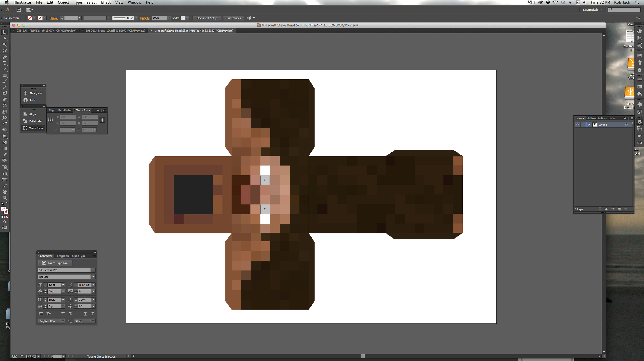644x361 pixels.
Task: Expand Layer 1 with its disclosure triangle
Action: coord(589,125)
